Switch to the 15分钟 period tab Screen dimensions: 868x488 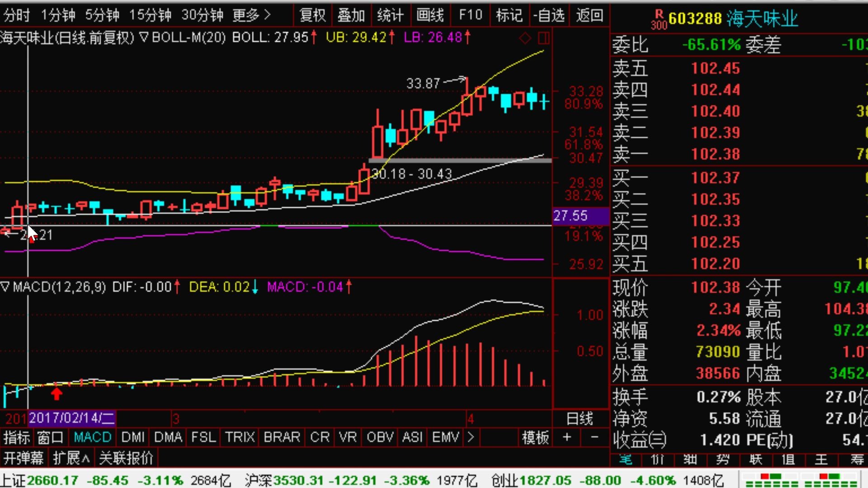pos(150,15)
